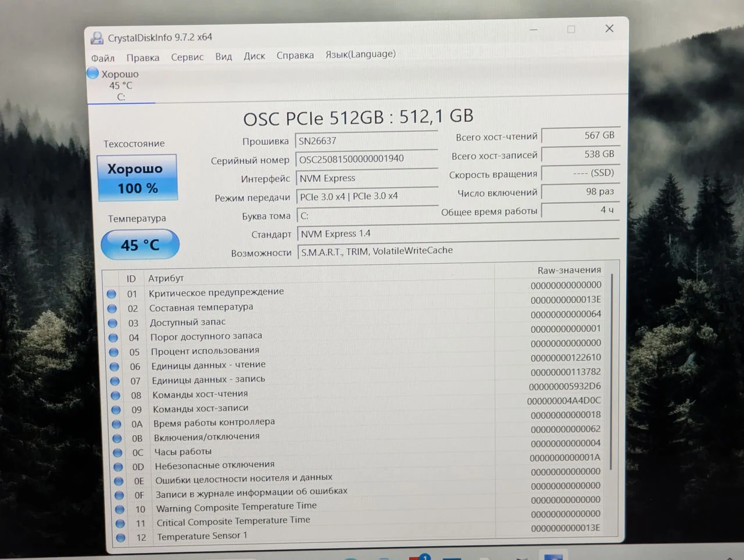The image size is (744, 560).
Task: Click status dot for Составная температура row
Action: tap(112, 308)
